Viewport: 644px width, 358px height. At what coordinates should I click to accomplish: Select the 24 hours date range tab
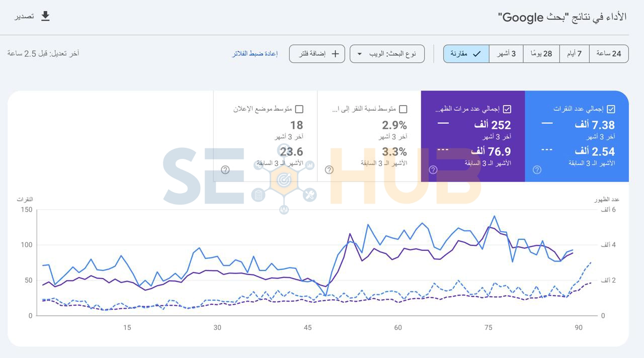[609, 54]
